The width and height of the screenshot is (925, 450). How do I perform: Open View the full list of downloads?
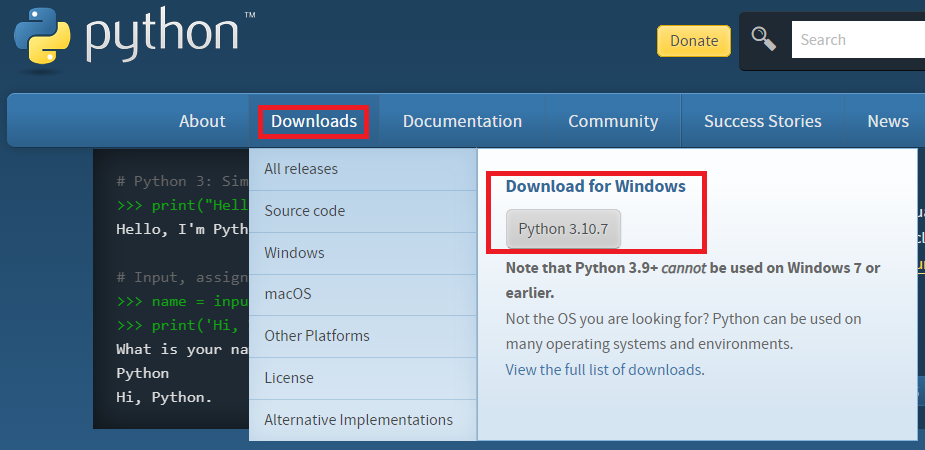coord(603,370)
